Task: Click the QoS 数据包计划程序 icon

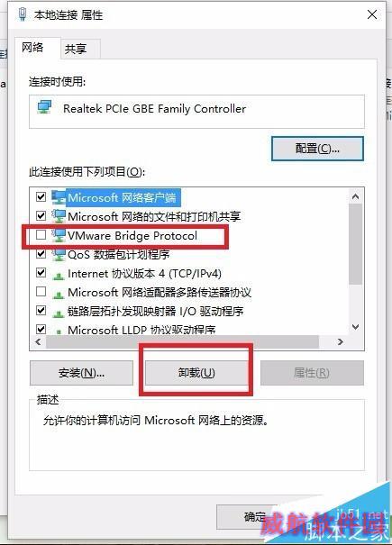Action: point(59,254)
